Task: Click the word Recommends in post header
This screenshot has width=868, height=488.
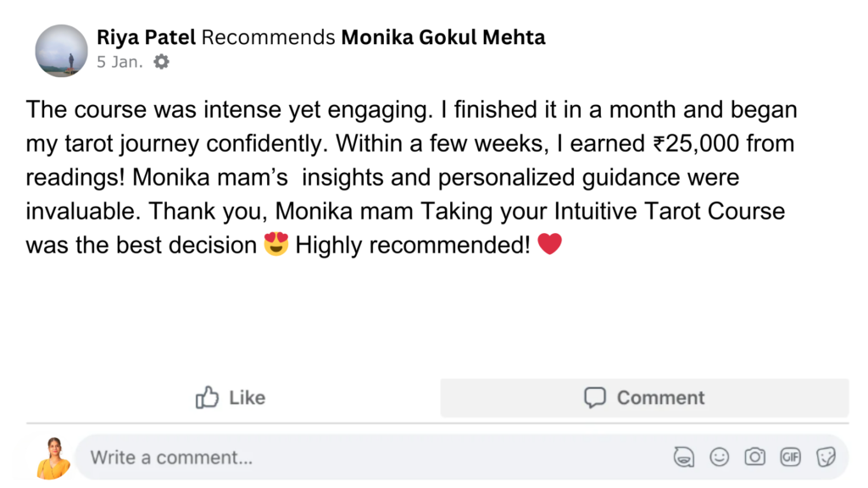Action: 269,37
